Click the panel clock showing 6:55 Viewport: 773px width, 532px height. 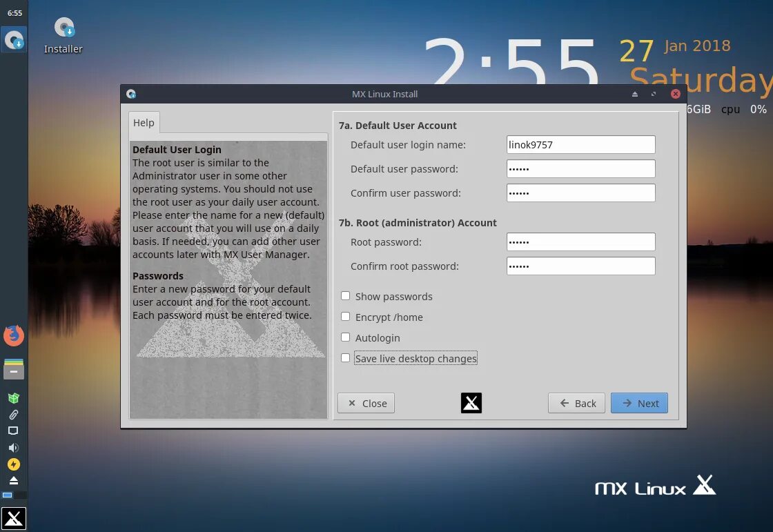[14, 13]
